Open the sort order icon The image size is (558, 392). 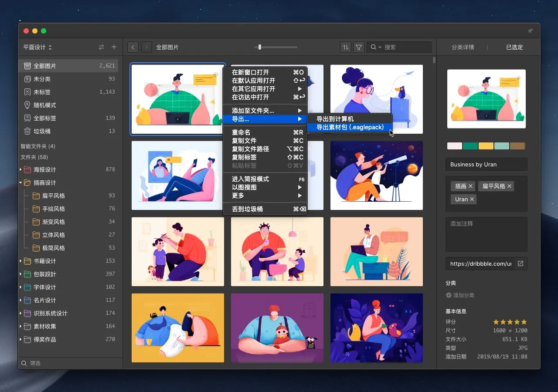[345, 47]
